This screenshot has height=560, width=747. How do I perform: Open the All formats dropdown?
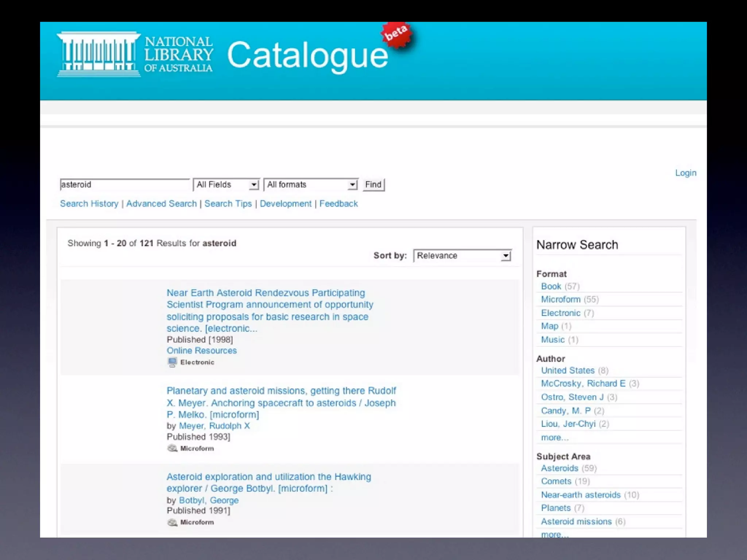point(311,184)
